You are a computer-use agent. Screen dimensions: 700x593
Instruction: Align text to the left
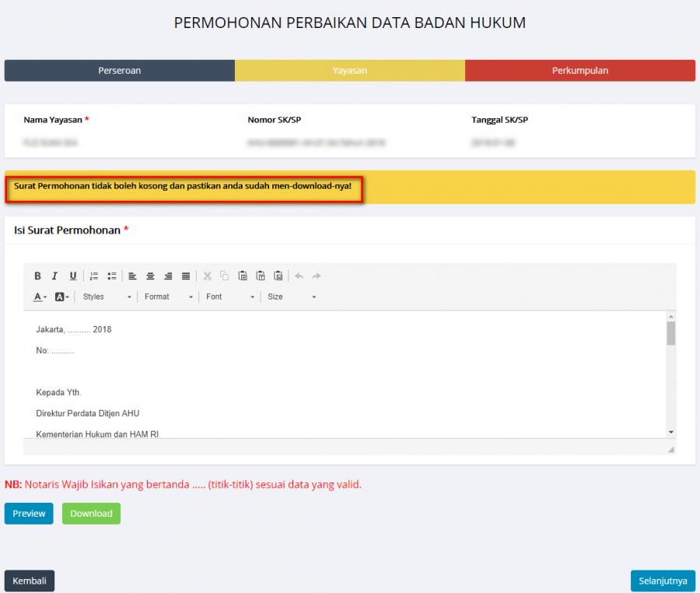132,276
